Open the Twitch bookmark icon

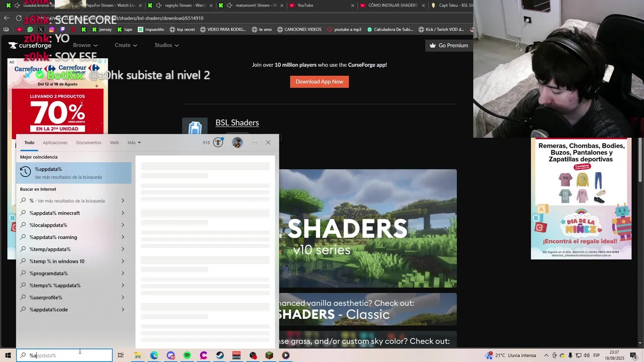tap(62, 30)
